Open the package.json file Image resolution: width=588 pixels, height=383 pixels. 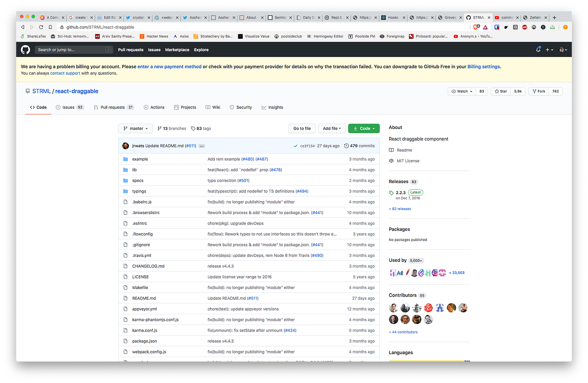145,341
